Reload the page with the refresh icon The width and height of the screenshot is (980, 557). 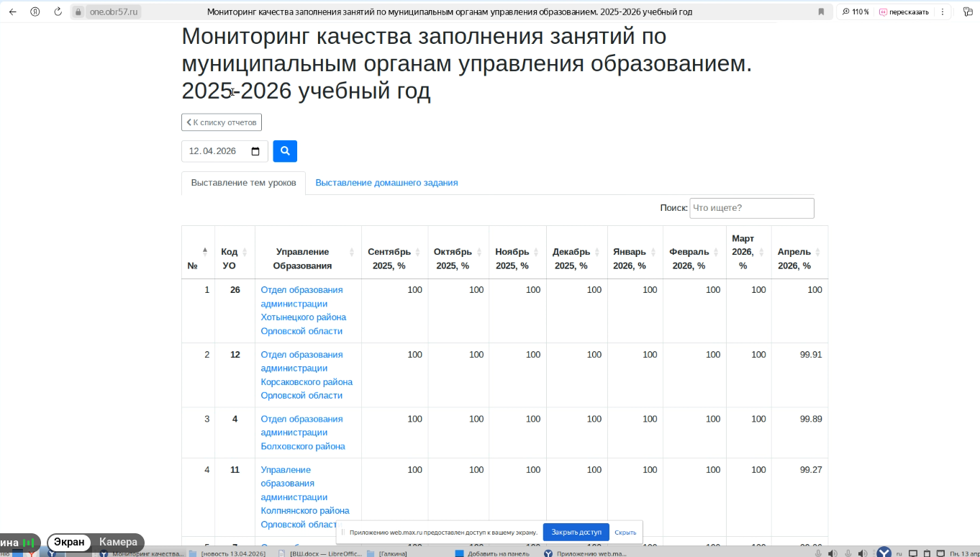(58, 12)
